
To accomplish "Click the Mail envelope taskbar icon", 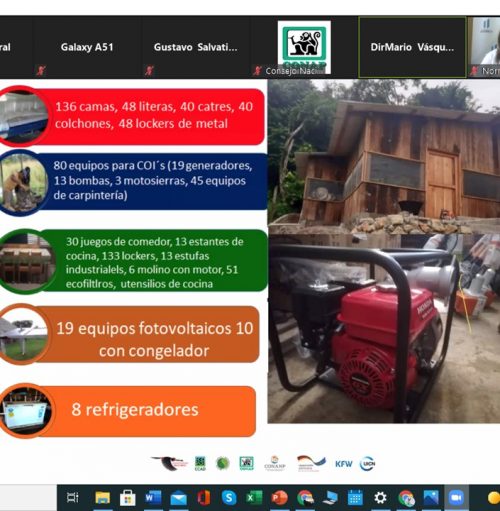I will [x=178, y=499].
